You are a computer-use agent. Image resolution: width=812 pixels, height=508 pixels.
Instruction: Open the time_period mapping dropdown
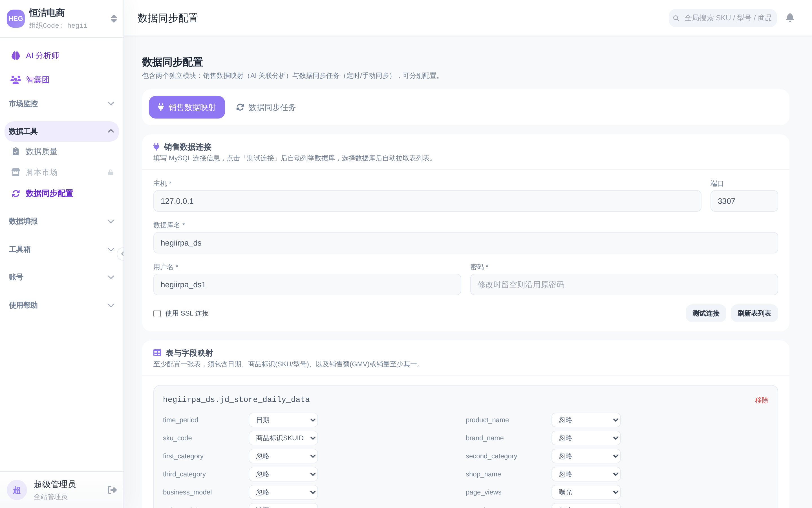coord(283,420)
